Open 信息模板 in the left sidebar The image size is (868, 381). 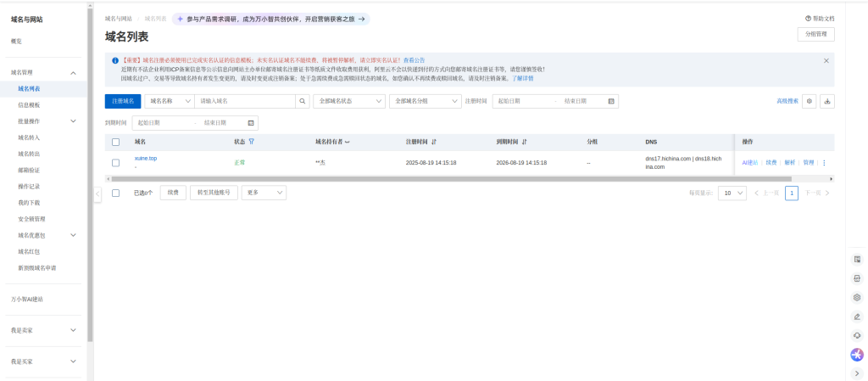pyautogui.click(x=29, y=105)
